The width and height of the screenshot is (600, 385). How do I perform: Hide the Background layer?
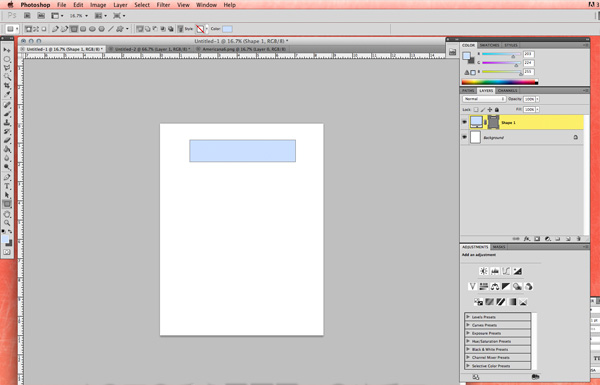[465, 137]
